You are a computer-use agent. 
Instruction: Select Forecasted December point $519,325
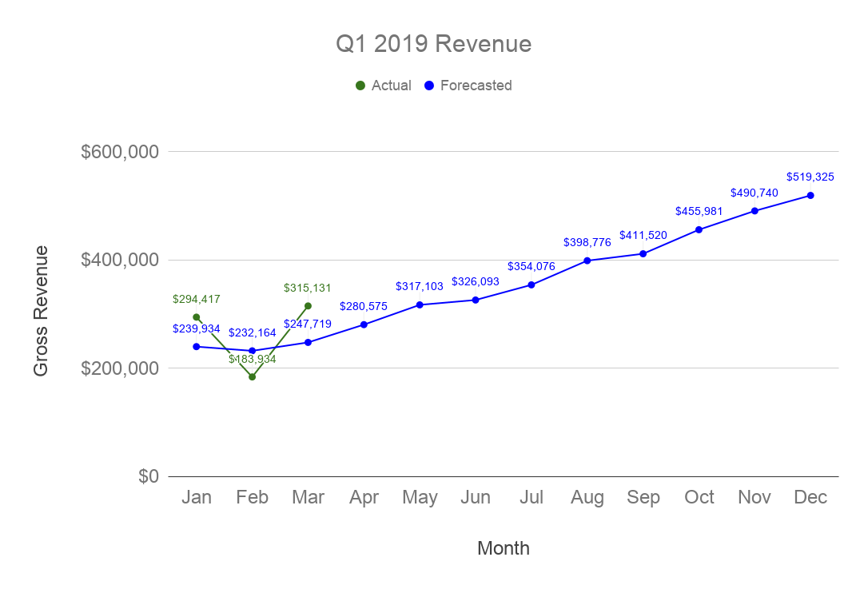pos(810,196)
